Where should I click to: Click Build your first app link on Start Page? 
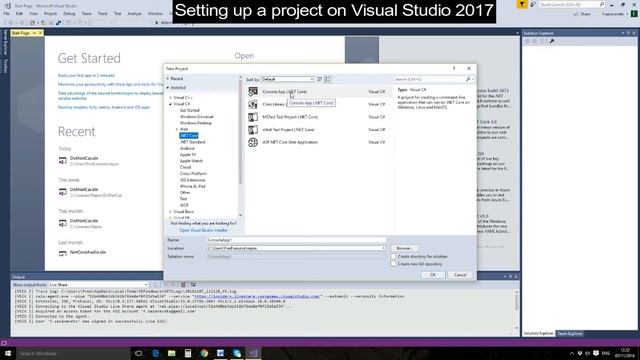coord(87,76)
